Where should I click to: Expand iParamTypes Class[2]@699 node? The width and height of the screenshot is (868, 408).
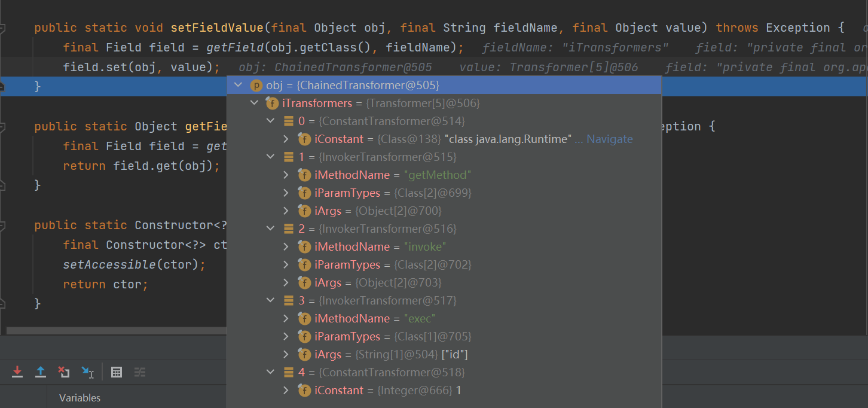286,193
